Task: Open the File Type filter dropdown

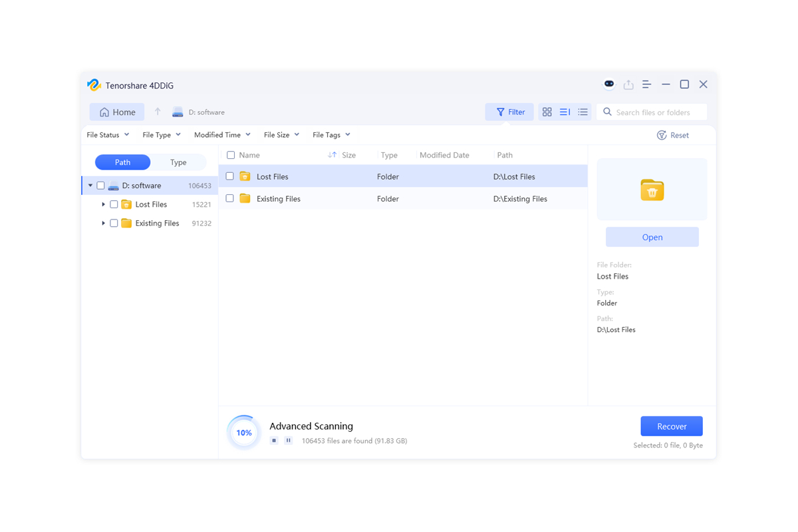Action: [161, 134]
